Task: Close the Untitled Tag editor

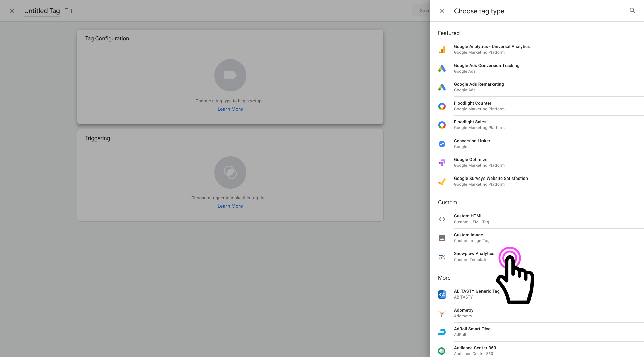Action: 12,11
